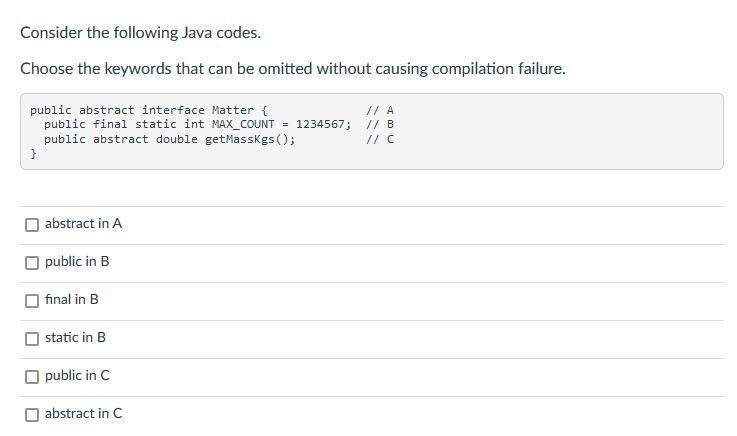The image size is (737, 436).
Task: Click the 'static in B' option label
Action: [x=75, y=338]
